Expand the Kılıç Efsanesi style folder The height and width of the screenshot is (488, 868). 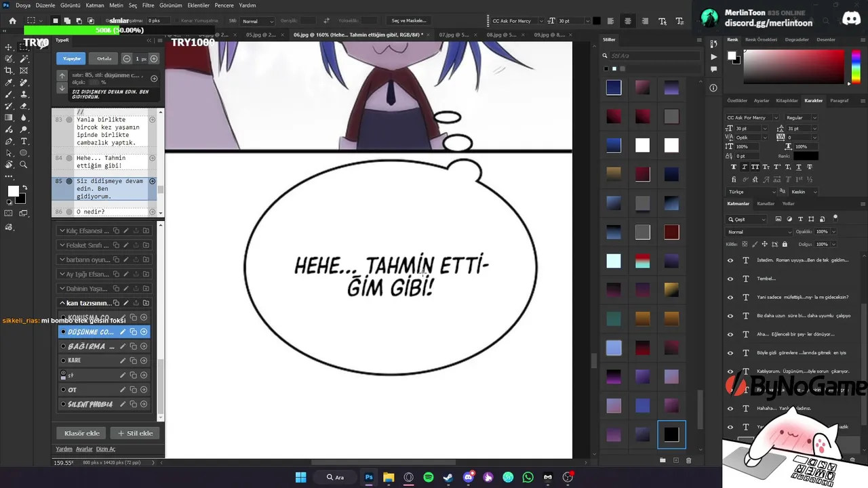[62, 230]
